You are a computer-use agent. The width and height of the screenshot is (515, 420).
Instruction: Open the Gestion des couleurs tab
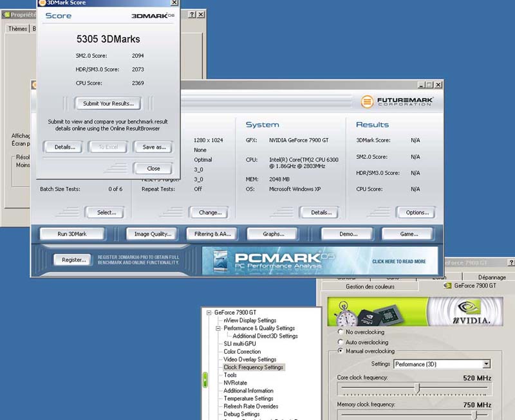click(370, 286)
